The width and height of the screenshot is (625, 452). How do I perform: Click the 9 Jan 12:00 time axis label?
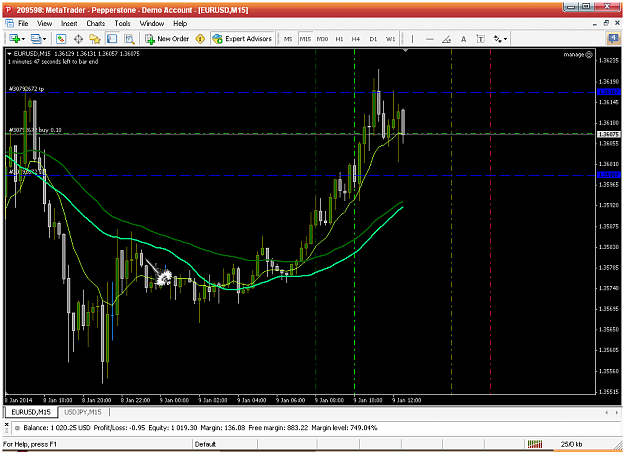407,400
